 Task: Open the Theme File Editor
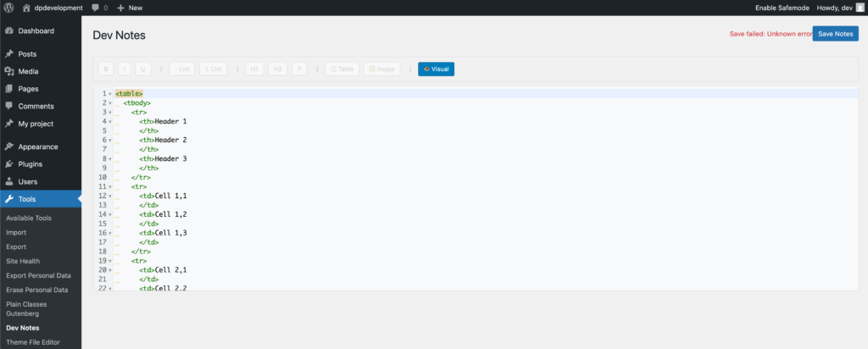click(33, 342)
